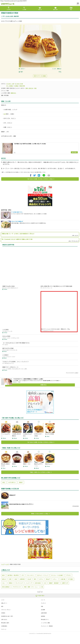
Task: Open the 料理レシピまとめをもっと見る bar
Action: pos(40,513)
